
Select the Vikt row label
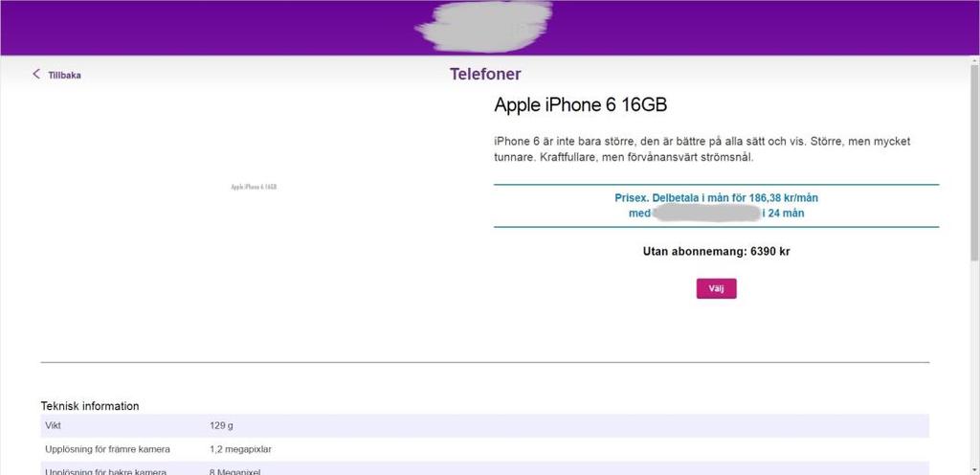54,425
